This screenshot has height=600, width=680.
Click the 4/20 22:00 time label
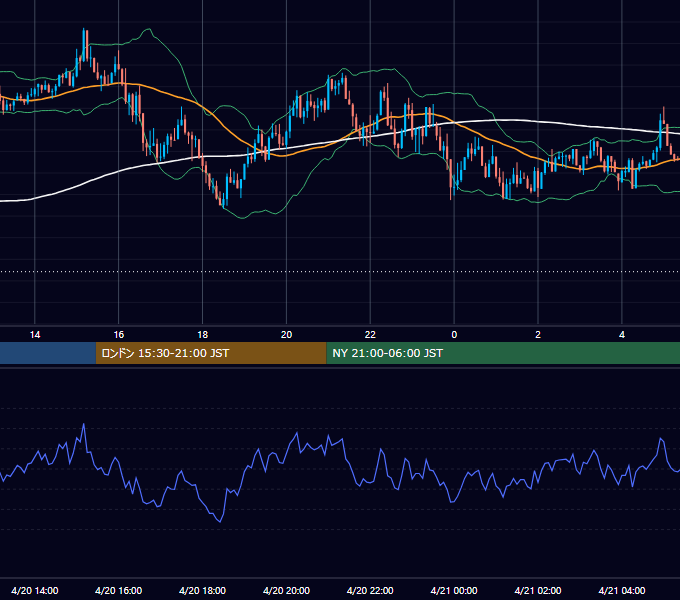click(x=370, y=590)
